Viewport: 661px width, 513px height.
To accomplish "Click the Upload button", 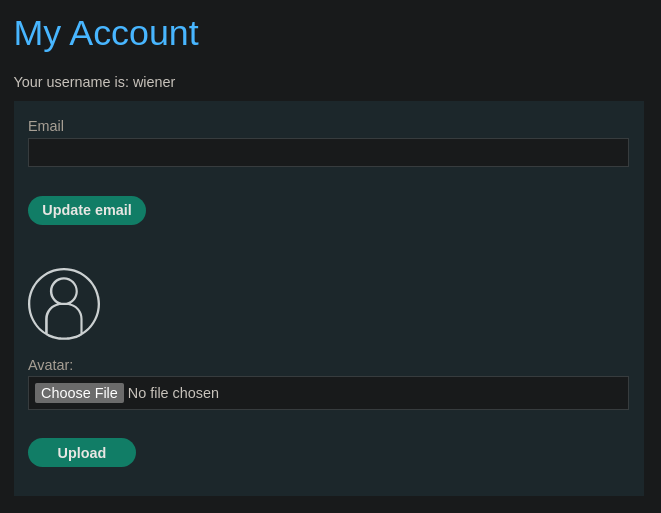I will [82, 452].
